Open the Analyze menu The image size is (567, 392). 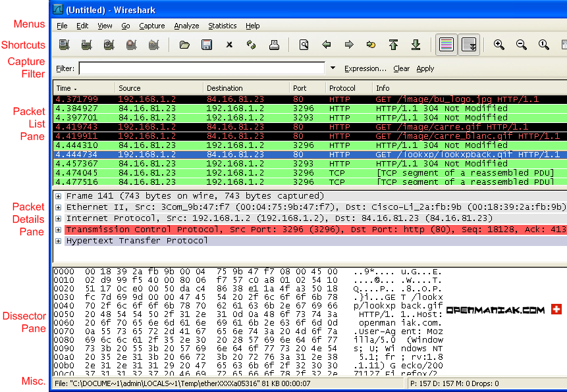[186, 26]
